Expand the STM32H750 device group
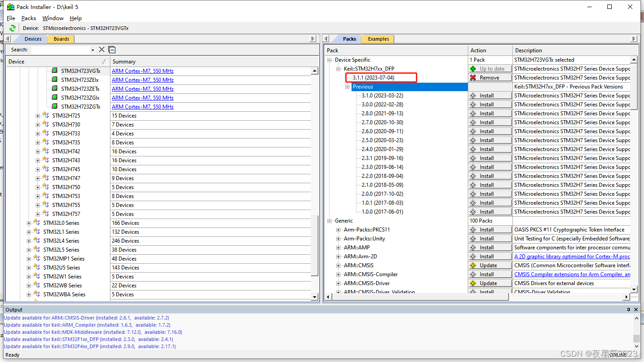This screenshot has width=644, height=362. tap(38, 187)
